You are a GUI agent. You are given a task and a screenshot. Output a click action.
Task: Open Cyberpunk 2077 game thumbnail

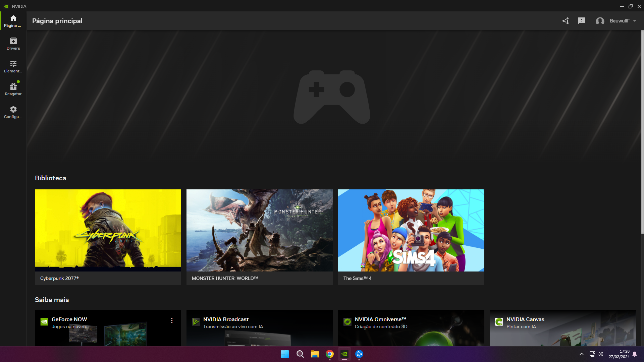[108, 230]
